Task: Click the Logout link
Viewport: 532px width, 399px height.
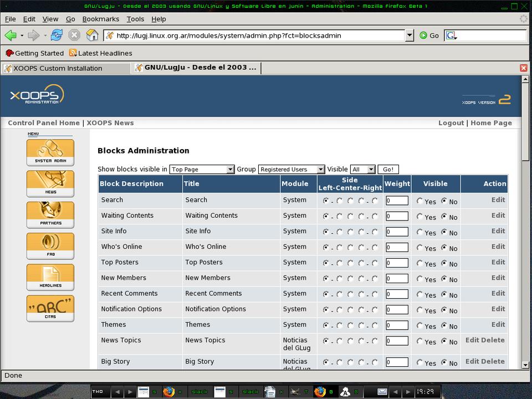Action: tap(451, 123)
